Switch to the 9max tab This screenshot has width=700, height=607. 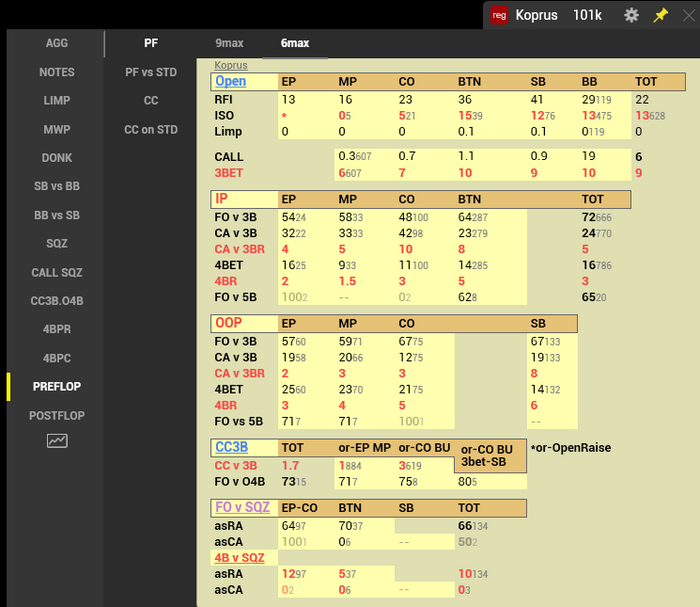229,43
